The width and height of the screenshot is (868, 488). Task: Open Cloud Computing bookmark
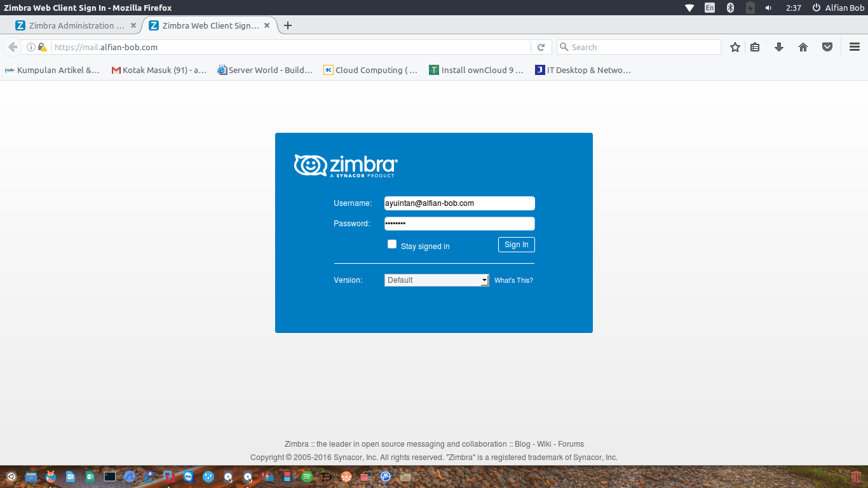(x=370, y=70)
